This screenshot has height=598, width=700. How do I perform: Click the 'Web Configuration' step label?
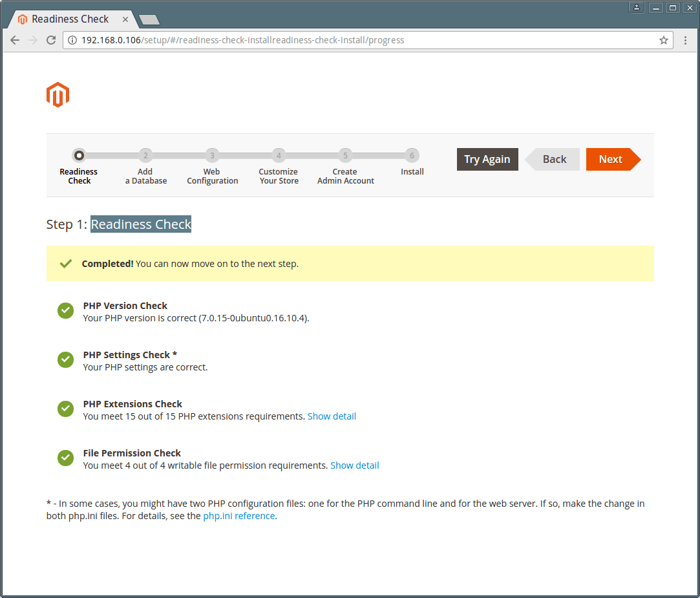click(213, 176)
